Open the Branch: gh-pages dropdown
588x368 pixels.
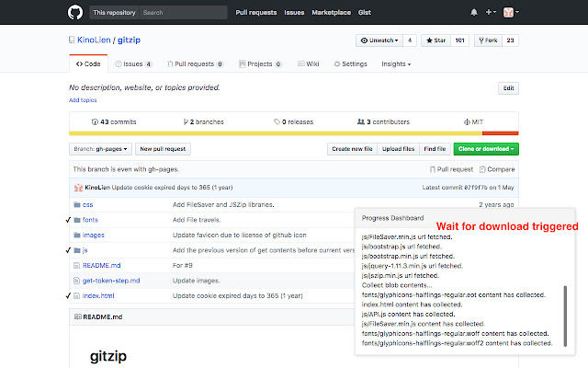99,148
